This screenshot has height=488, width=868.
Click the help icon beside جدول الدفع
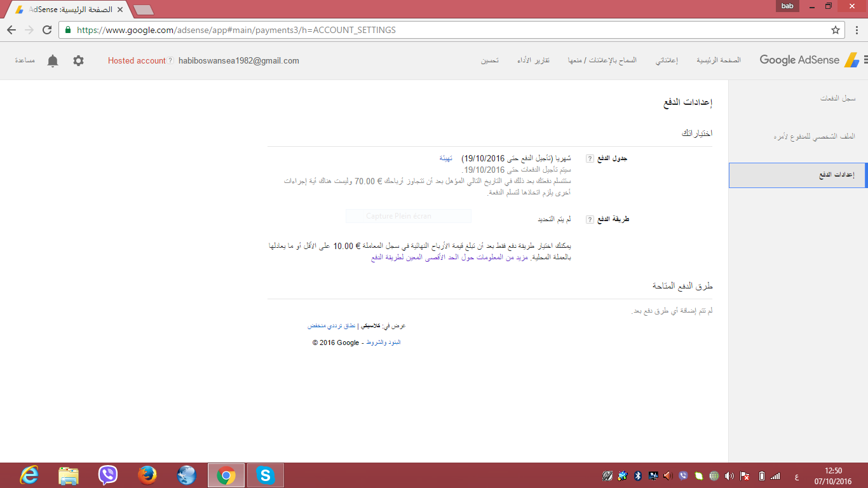(589, 158)
